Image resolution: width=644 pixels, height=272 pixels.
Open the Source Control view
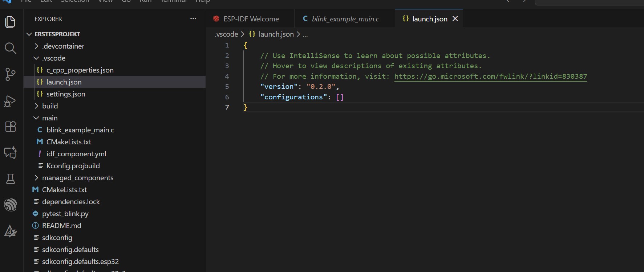[10, 75]
